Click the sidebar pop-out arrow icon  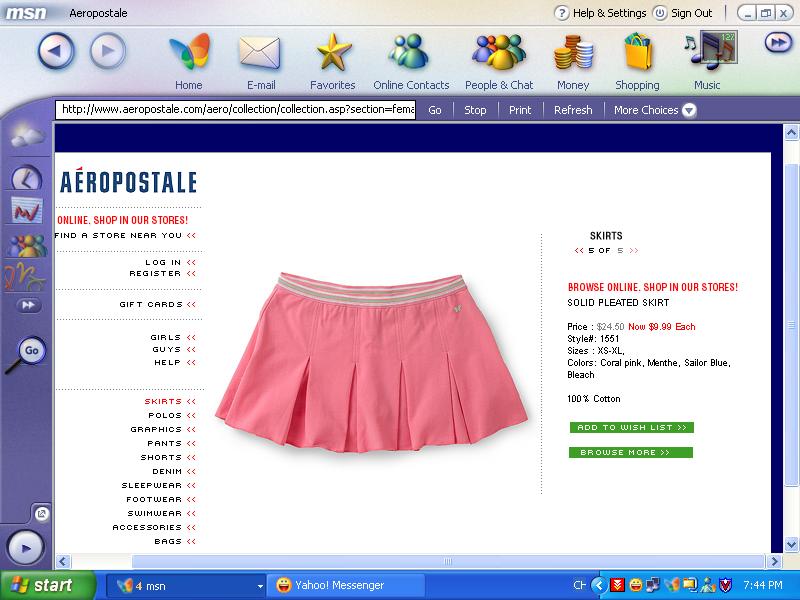tap(42, 513)
